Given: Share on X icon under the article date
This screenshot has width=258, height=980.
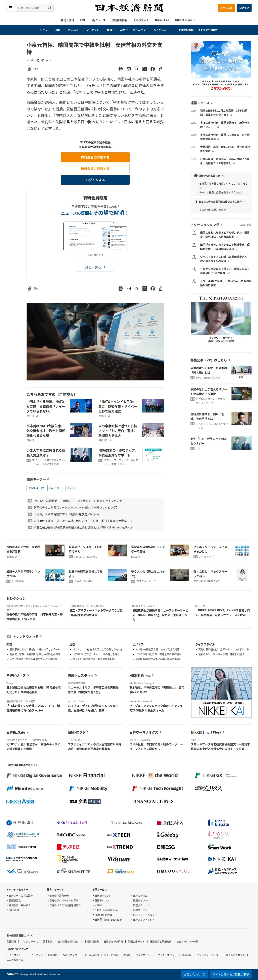Looking at the screenshot, I should (144, 69).
